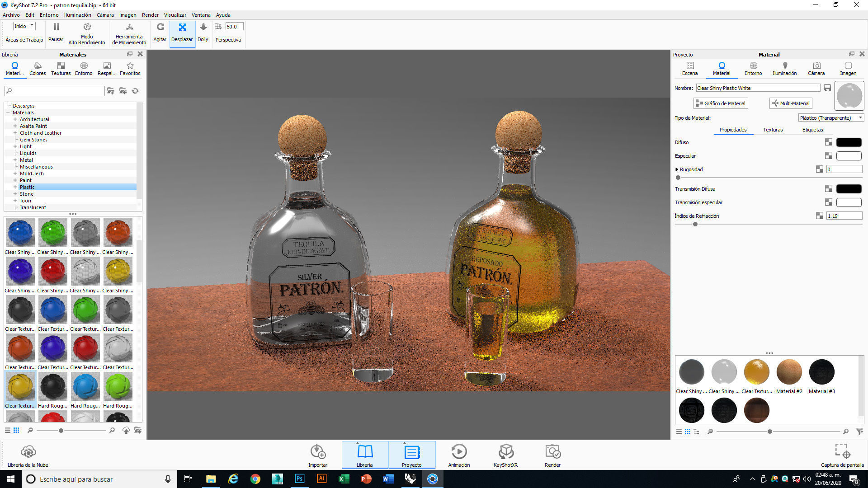Image resolution: width=868 pixels, height=488 pixels.
Task: Click the add folder icon in library
Action: coord(111,91)
